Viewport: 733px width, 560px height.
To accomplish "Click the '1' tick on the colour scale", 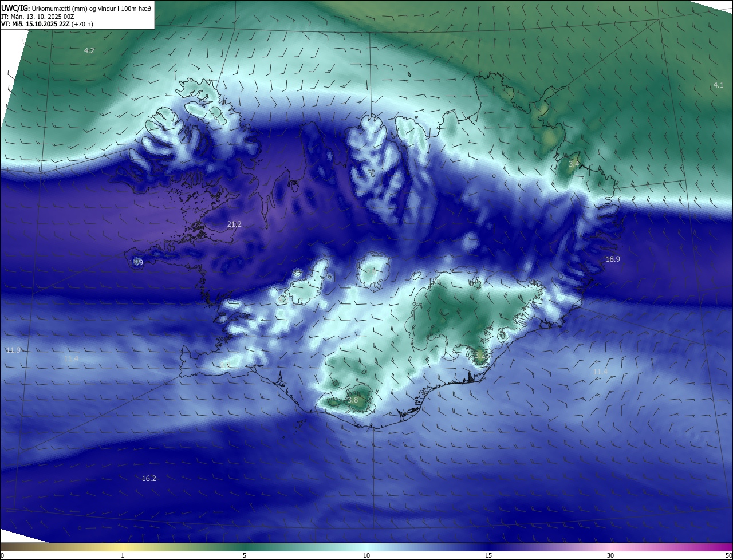I will coord(123,555).
